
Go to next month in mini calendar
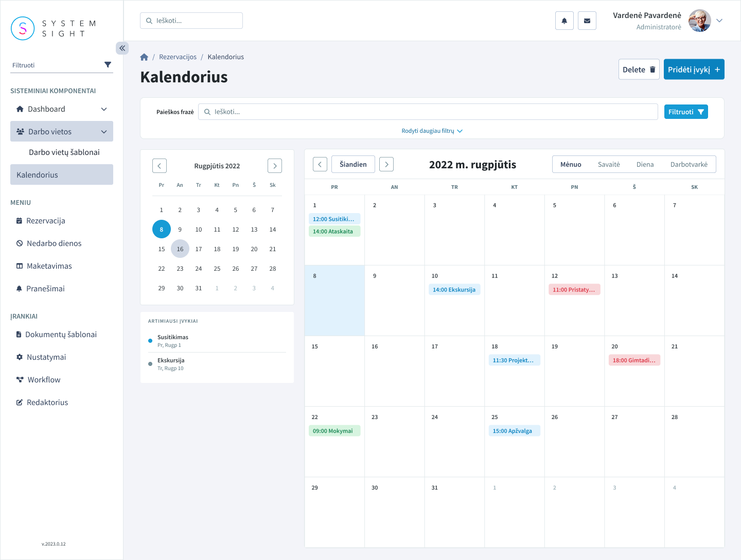(x=275, y=166)
